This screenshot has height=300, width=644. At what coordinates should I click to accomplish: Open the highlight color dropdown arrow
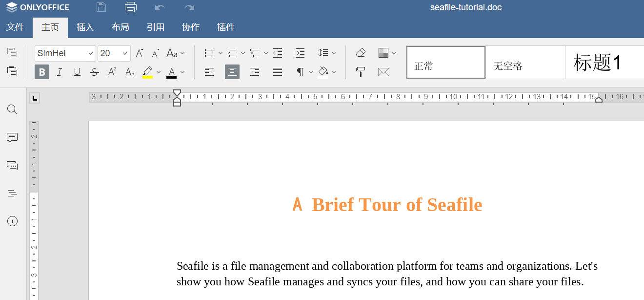point(159,72)
